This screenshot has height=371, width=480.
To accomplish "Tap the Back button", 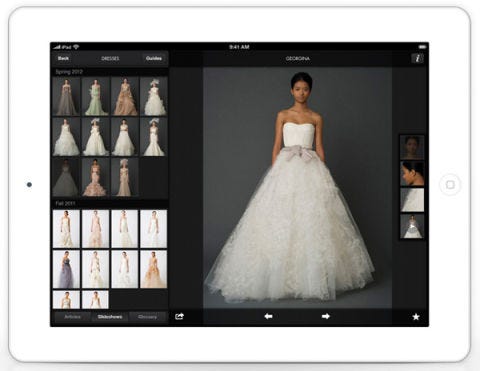I will click(63, 58).
